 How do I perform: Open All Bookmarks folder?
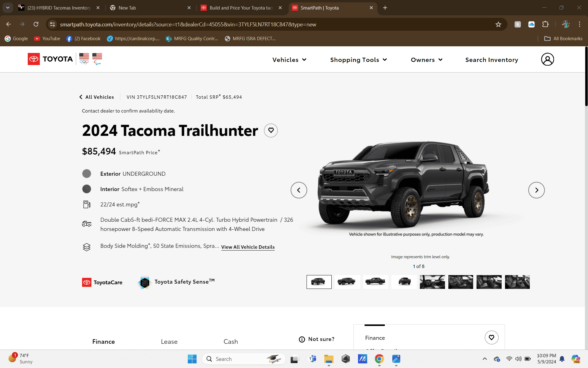point(563,39)
